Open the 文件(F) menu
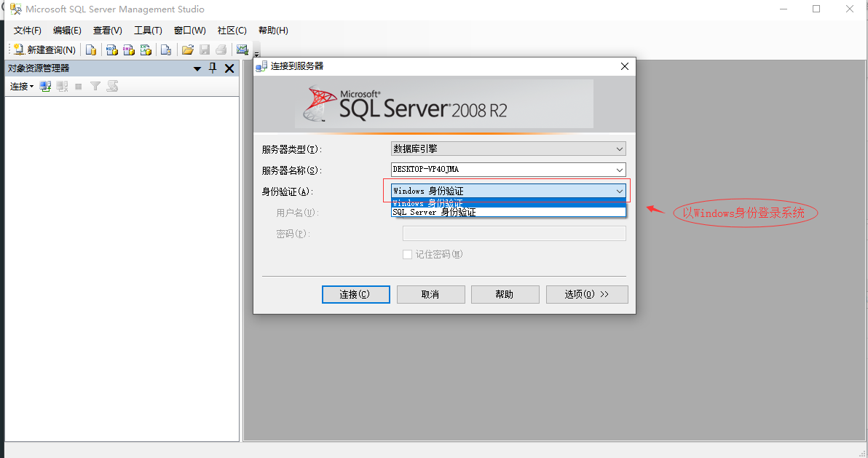The height and width of the screenshot is (458, 868). click(28, 31)
